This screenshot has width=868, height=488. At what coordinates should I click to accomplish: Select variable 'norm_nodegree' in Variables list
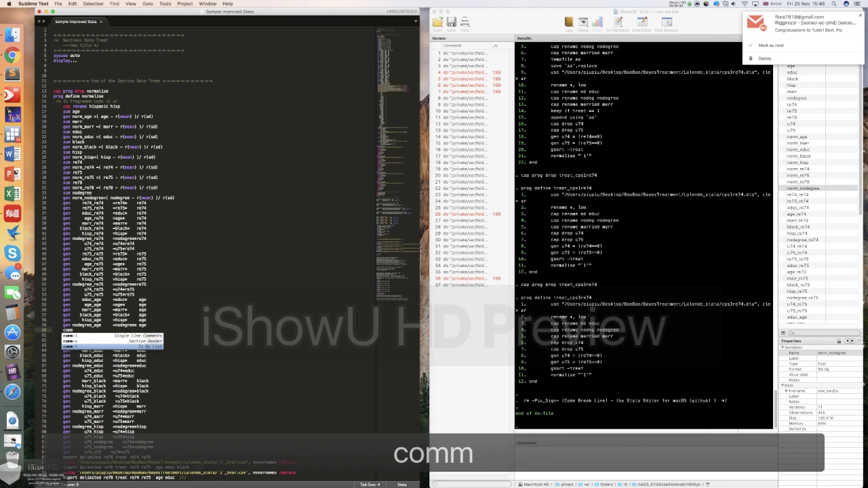[x=804, y=188]
